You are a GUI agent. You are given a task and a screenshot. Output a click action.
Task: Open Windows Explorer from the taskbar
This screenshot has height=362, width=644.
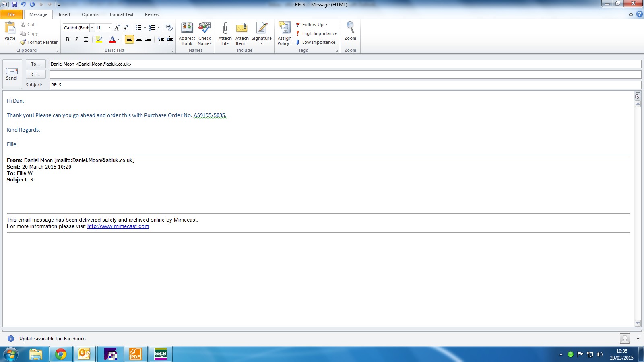pos(36,354)
